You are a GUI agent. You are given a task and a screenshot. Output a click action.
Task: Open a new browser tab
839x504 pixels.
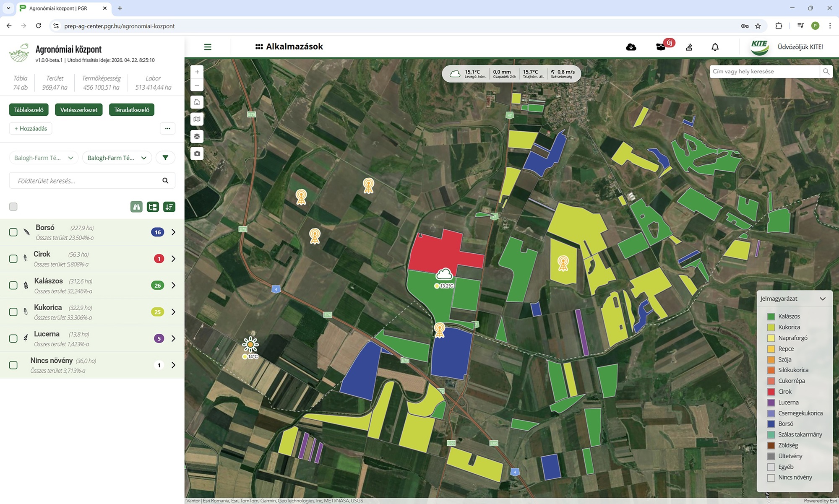[120, 8]
